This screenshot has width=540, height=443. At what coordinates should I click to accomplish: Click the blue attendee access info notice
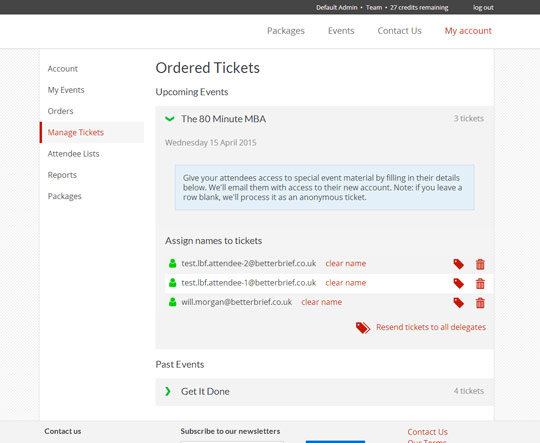tap(324, 187)
